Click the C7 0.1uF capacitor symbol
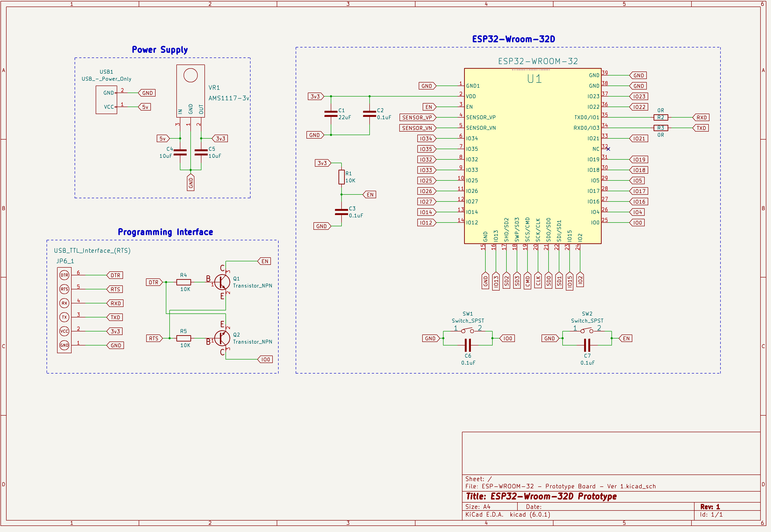Viewport: 771px width, 532px height. coord(587,345)
